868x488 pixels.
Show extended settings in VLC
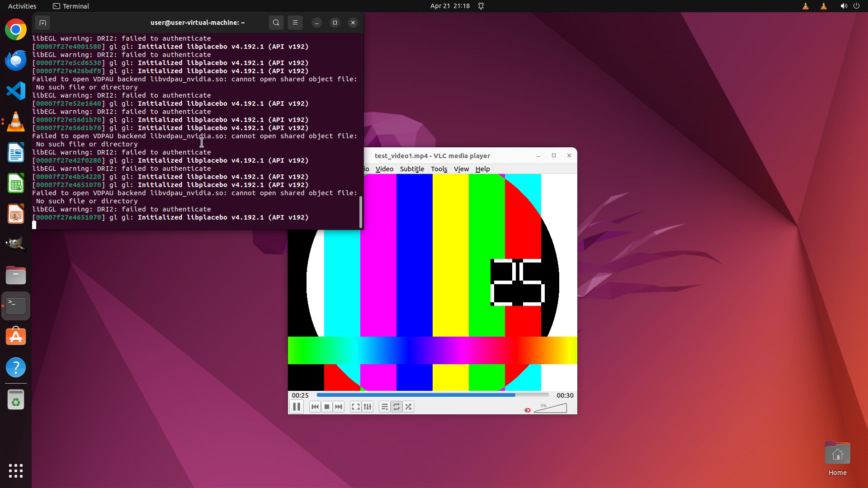click(368, 407)
